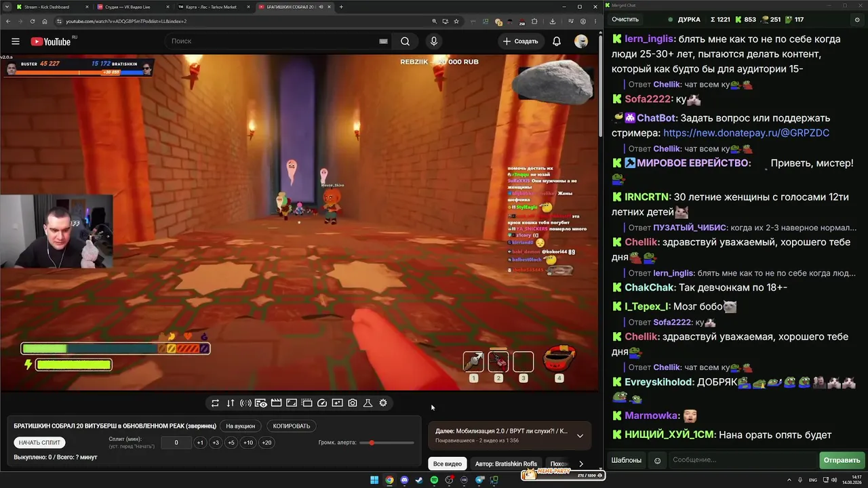Select the Все видео filter chip
The image size is (868, 488).
pos(448,464)
